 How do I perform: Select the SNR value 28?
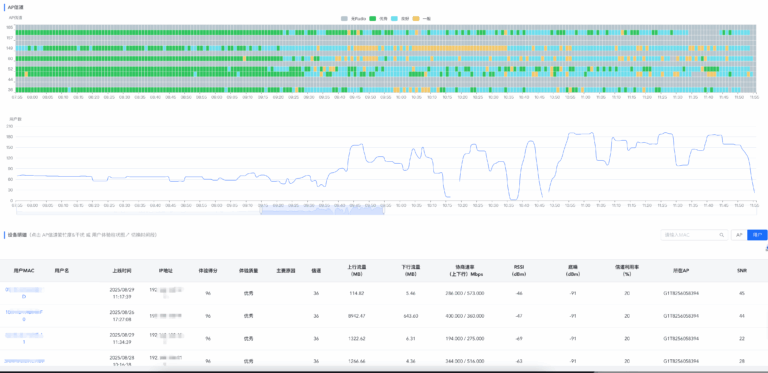pyautogui.click(x=742, y=361)
